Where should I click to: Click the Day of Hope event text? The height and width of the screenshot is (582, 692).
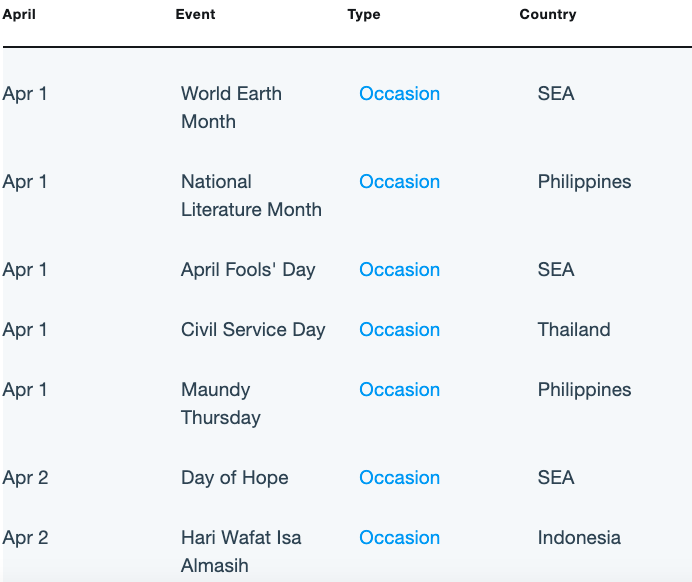(x=234, y=477)
